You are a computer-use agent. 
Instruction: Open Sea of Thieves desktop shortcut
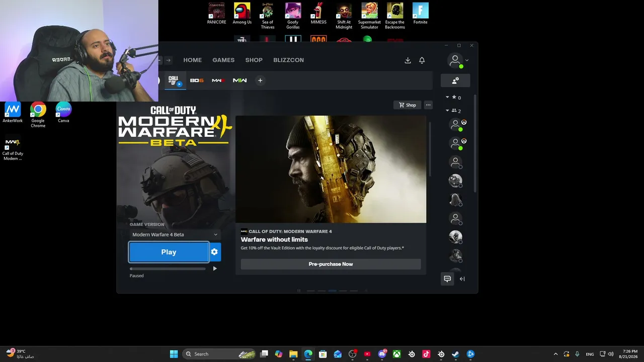pyautogui.click(x=268, y=16)
